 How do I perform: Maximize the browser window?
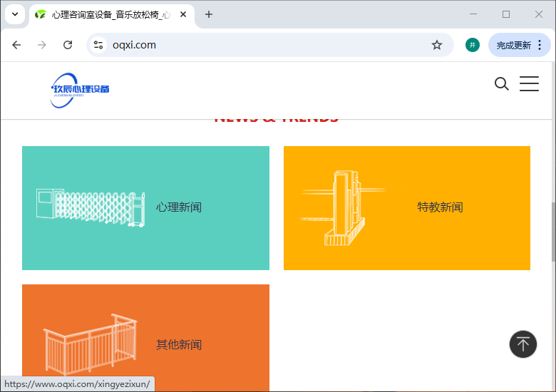pyautogui.click(x=506, y=14)
